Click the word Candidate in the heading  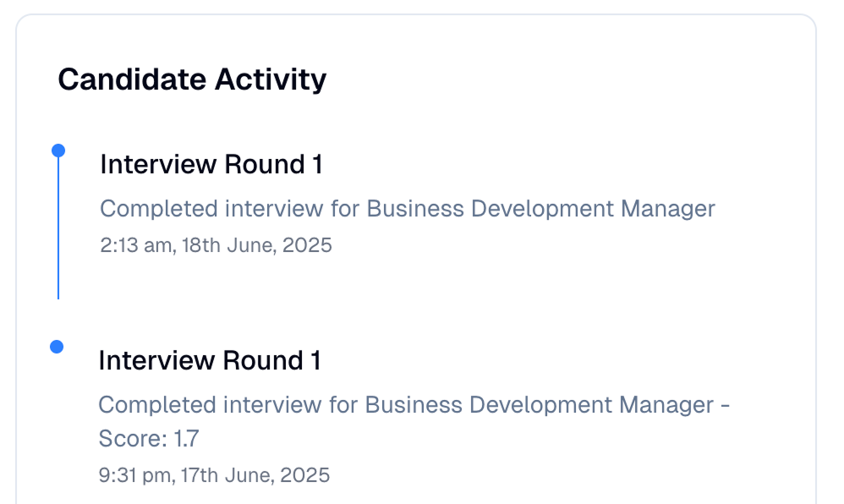(x=133, y=79)
